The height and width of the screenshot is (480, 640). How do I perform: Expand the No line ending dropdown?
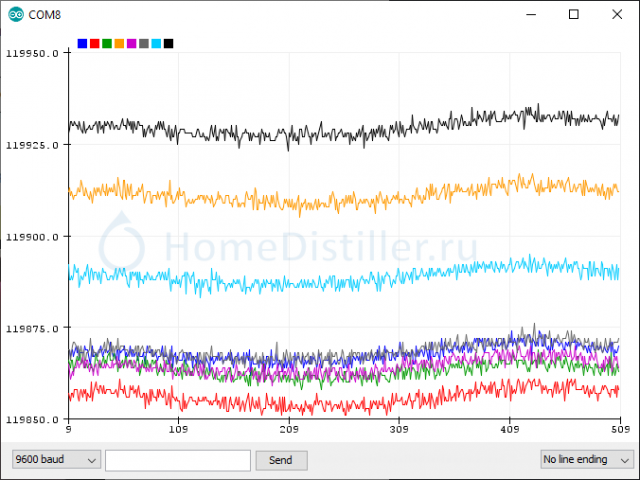[x=585, y=460]
